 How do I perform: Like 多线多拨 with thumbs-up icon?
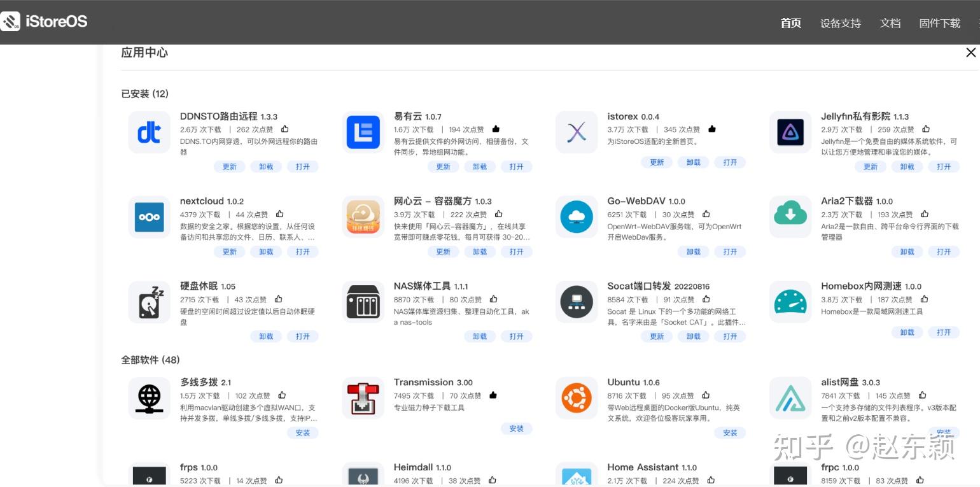[x=282, y=395]
